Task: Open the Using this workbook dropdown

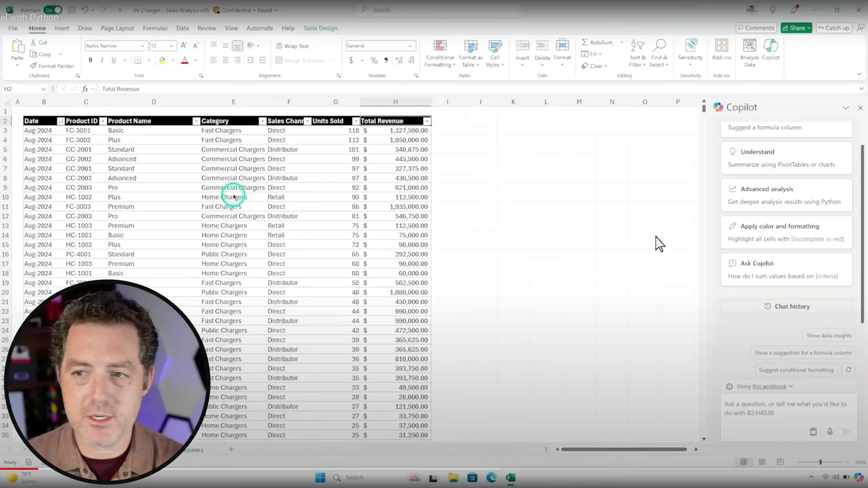Action: 765,387
